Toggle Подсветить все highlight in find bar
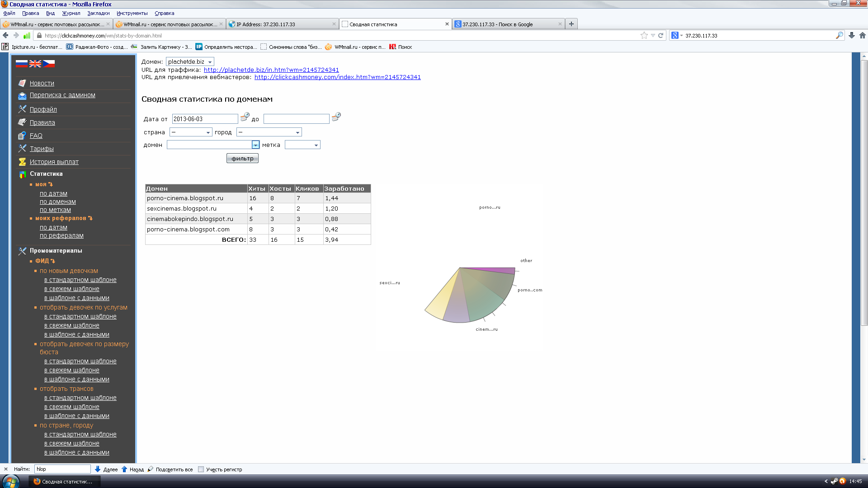868x488 pixels. point(170,469)
